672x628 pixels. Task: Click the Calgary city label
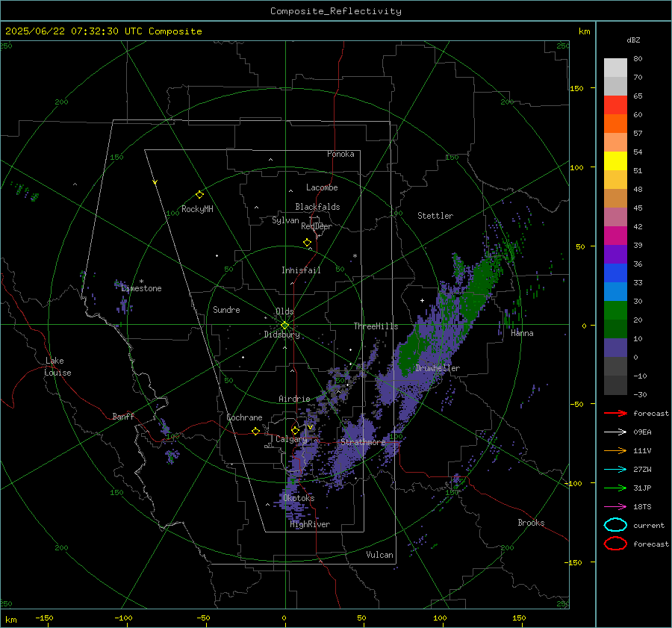pos(291,439)
